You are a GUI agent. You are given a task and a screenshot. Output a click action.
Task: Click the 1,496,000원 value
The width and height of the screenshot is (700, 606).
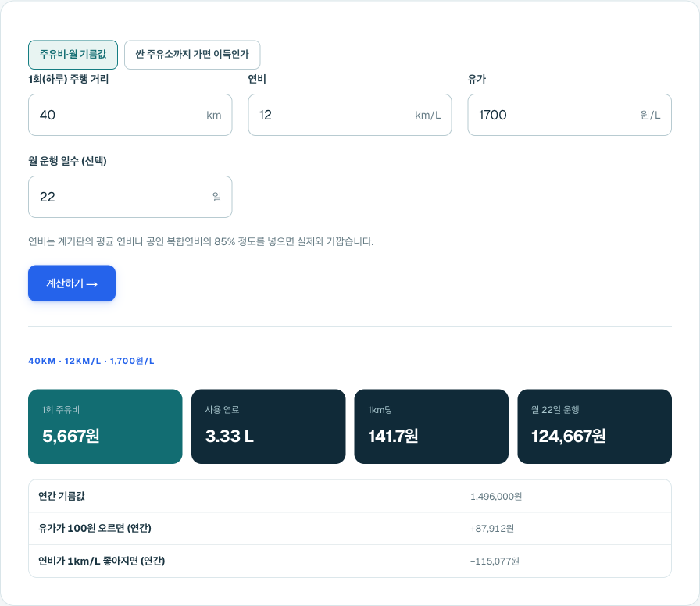pyautogui.click(x=496, y=497)
